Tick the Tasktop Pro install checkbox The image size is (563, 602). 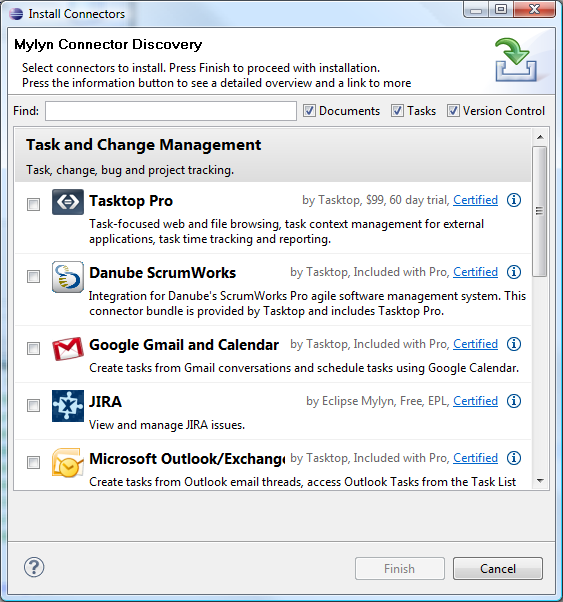coord(33,204)
